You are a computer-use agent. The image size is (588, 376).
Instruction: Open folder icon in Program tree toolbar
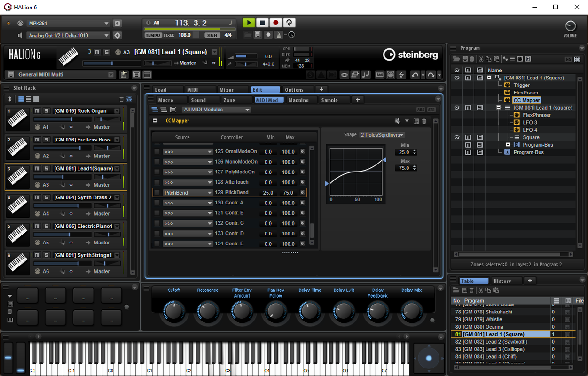point(456,59)
